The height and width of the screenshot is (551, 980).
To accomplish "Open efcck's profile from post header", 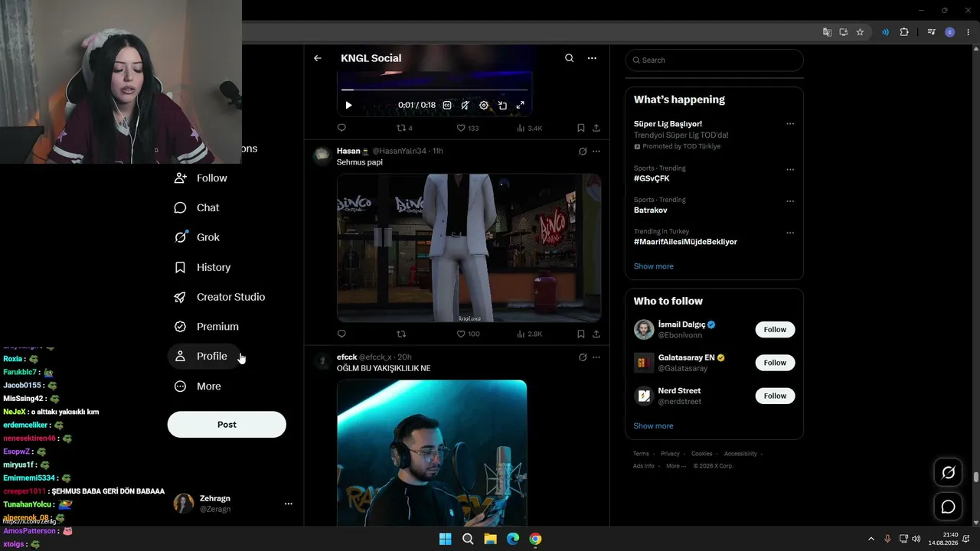I will pyautogui.click(x=347, y=357).
